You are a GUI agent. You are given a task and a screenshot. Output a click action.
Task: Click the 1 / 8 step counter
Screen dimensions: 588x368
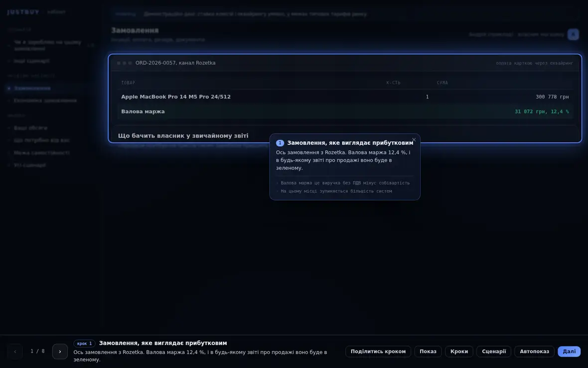click(x=37, y=351)
